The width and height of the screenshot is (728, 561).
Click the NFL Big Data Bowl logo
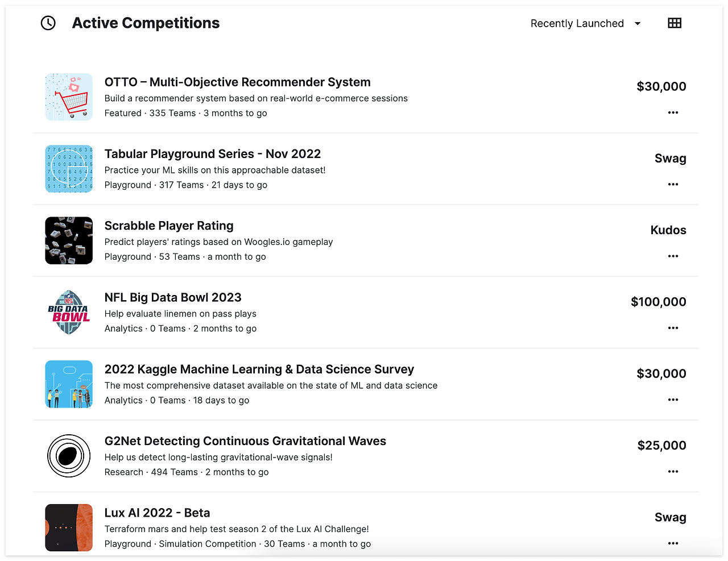(69, 312)
